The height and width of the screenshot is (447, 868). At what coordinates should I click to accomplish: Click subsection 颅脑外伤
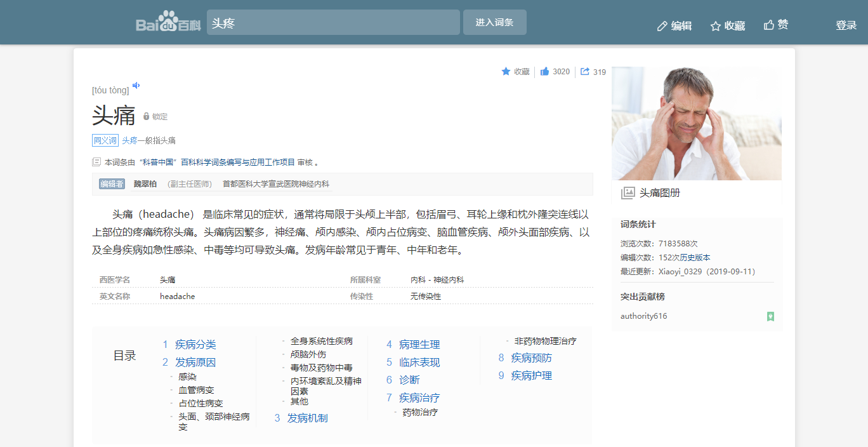tap(308, 354)
